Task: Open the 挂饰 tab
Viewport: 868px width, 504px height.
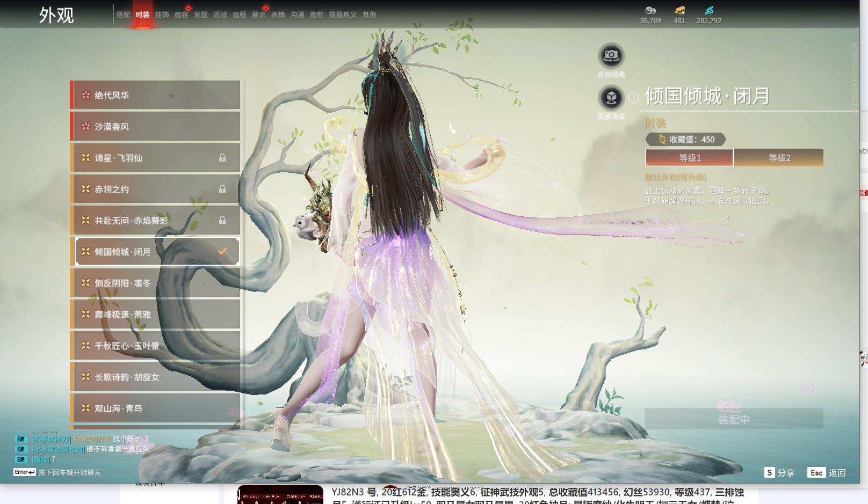Action: coord(162,14)
